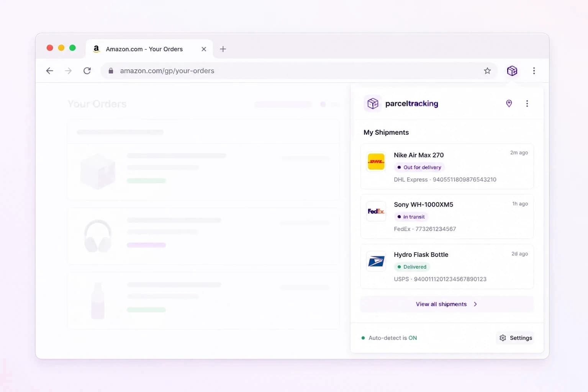Click View all shipments
The width and height of the screenshot is (588, 392).
click(447, 304)
